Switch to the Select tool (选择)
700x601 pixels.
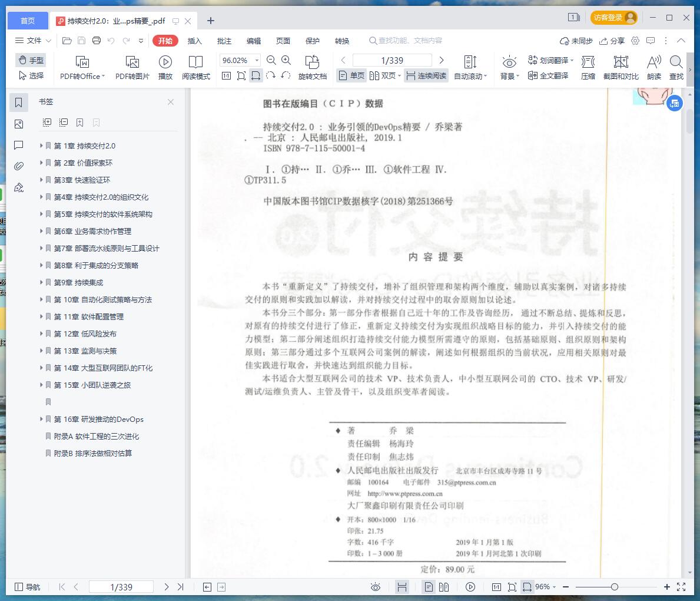(x=31, y=75)
